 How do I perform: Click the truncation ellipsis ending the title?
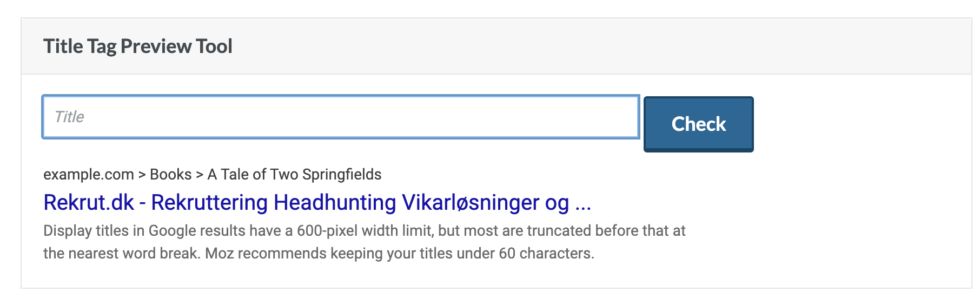click(583, 203)
